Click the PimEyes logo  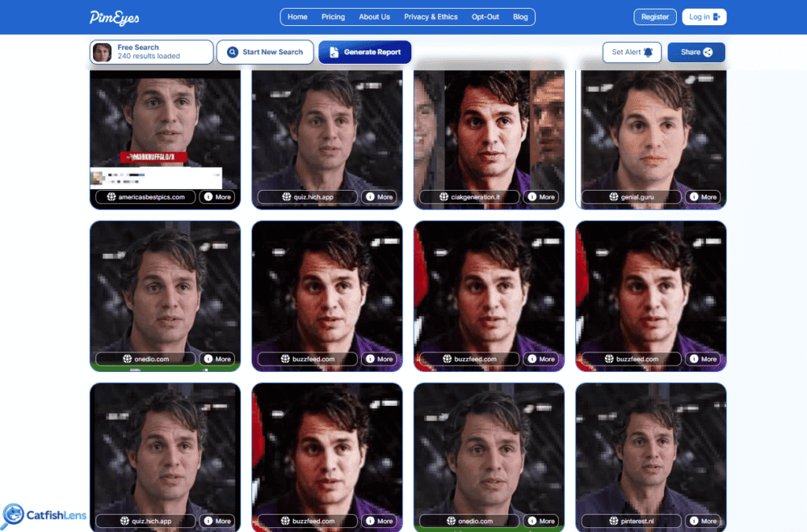point(114,17)
